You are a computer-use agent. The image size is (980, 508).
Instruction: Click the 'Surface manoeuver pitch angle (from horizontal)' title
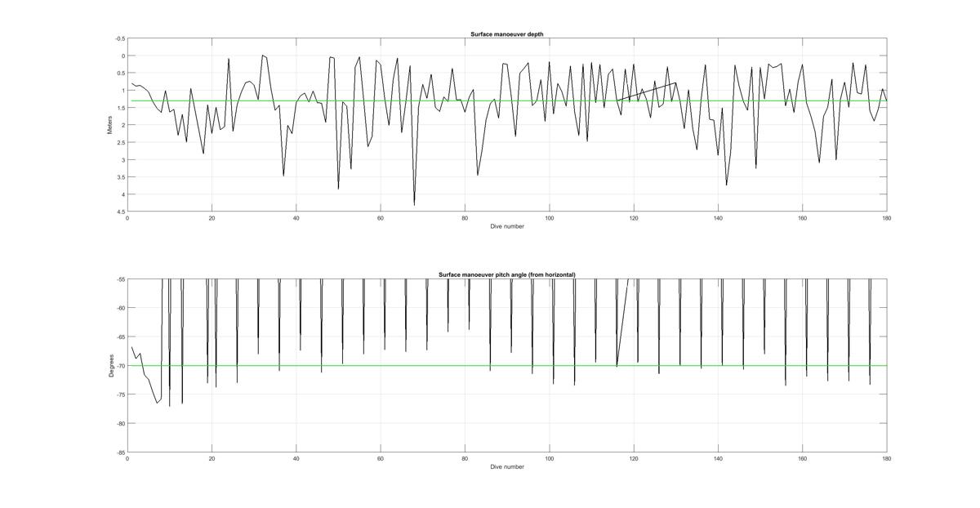pos(506,275)
